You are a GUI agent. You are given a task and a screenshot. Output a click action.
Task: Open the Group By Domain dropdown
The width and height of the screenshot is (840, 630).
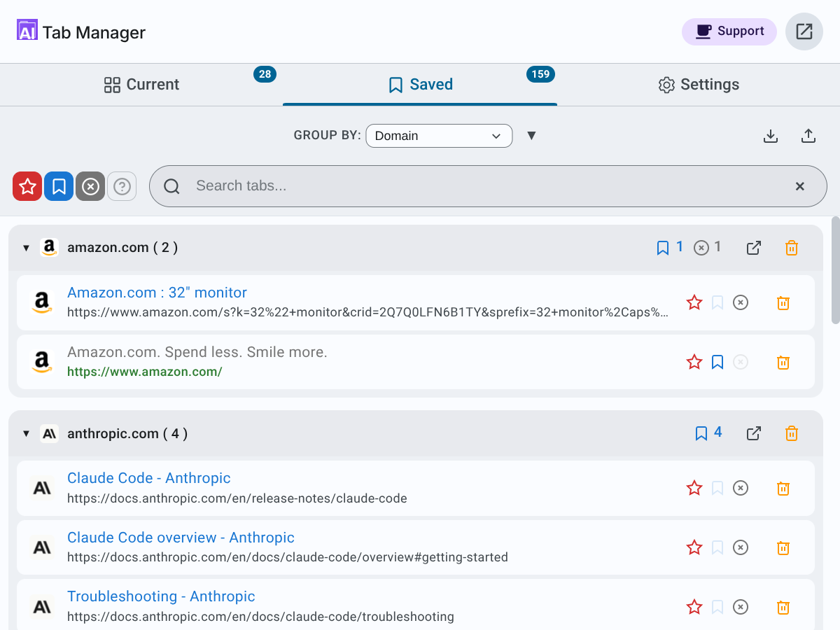pos(439,136)
